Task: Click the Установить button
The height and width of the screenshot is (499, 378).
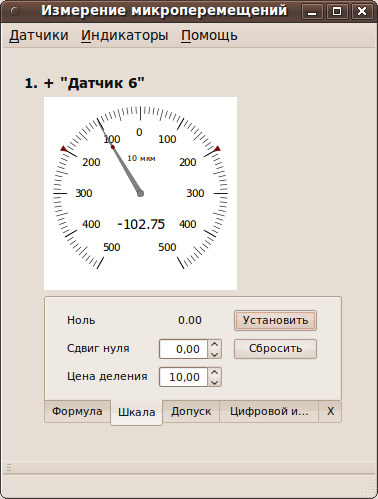Action: [x=275, y=320]
